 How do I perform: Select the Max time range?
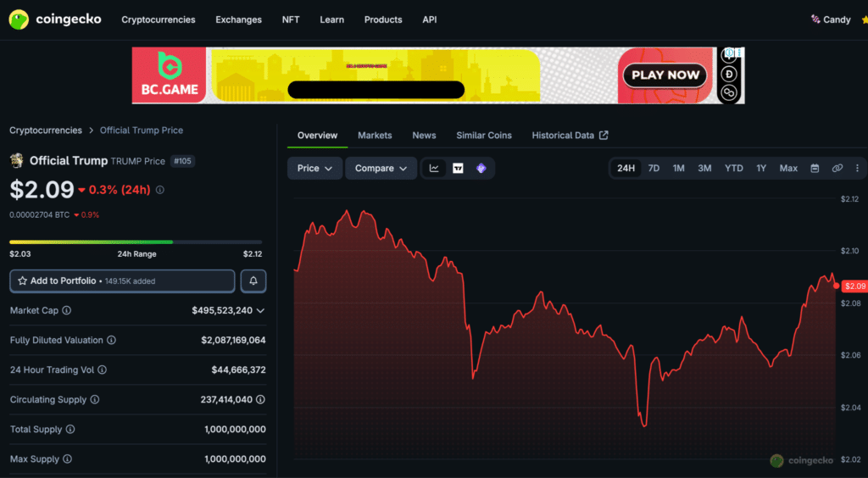pos(788,168)
